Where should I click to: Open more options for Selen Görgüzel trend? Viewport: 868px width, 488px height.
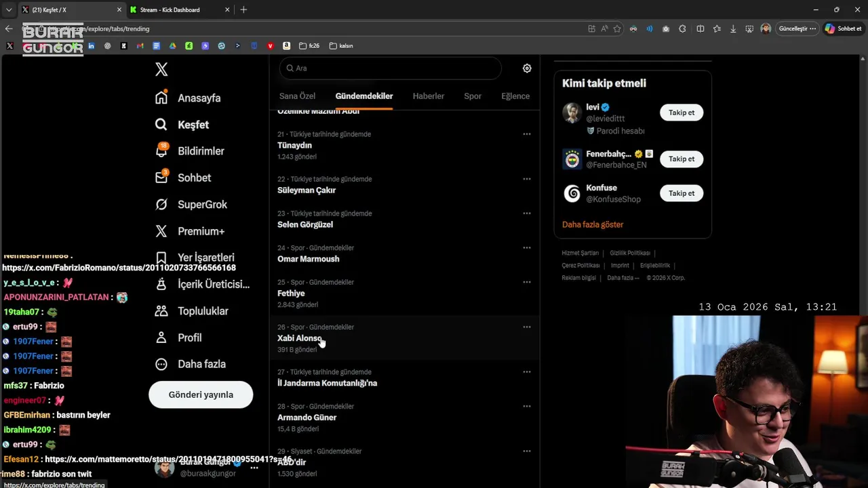[526, 213]
